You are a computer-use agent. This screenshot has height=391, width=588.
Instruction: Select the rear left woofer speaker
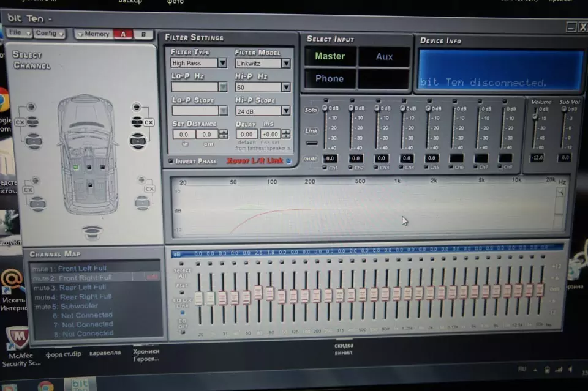pos(37,204)
